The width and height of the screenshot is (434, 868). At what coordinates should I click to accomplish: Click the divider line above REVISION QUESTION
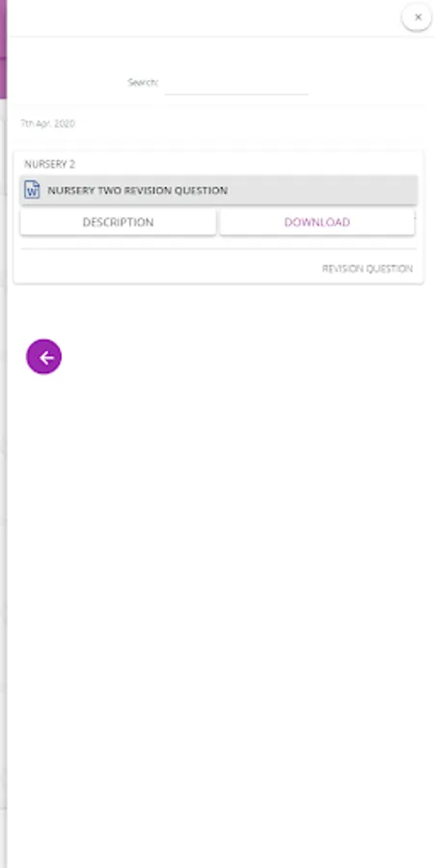(218, 249)
